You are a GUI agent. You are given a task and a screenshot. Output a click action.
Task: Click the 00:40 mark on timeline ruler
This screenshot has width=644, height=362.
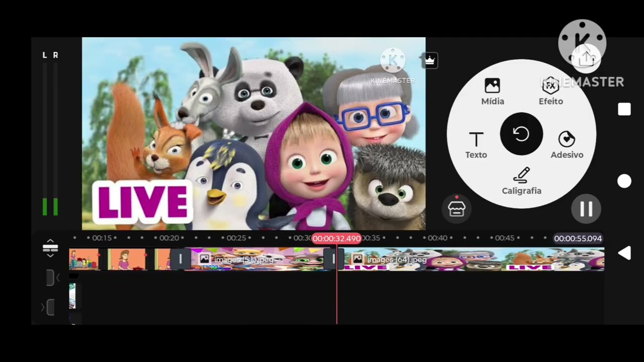(438, 238)
